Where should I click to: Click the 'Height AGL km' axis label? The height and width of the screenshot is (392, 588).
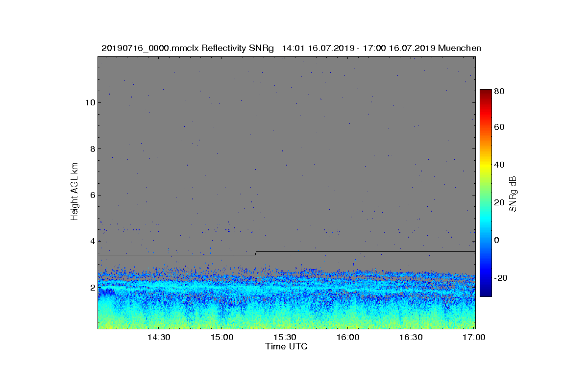click(x=74, y=191)
